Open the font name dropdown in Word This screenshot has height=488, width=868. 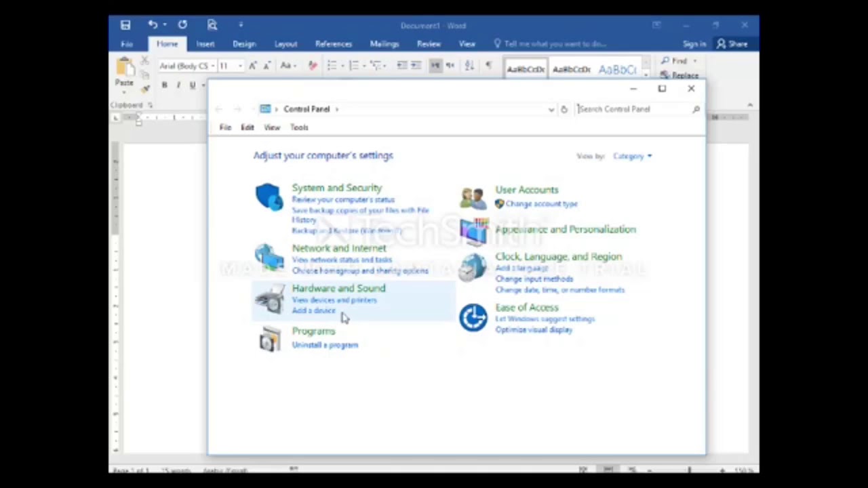click(x=212, y=66)
